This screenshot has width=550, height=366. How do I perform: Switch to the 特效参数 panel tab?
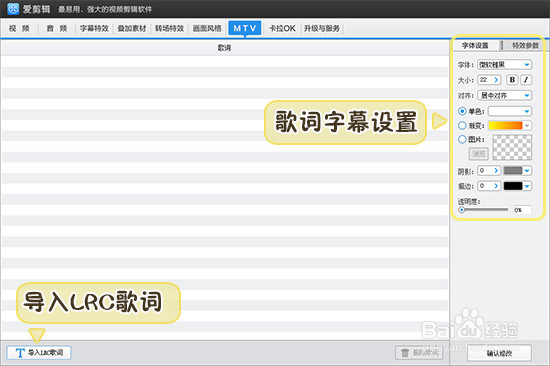tap(525, 45)
